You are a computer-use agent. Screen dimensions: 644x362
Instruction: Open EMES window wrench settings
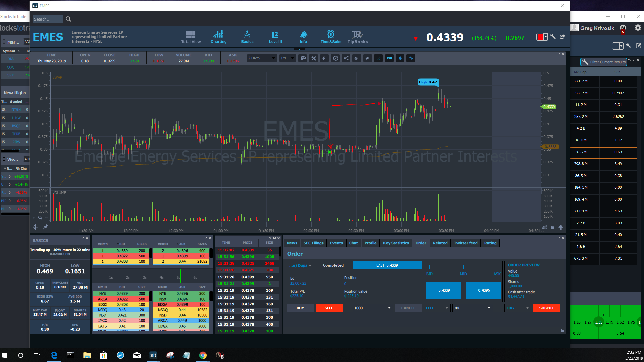point(553,36)
